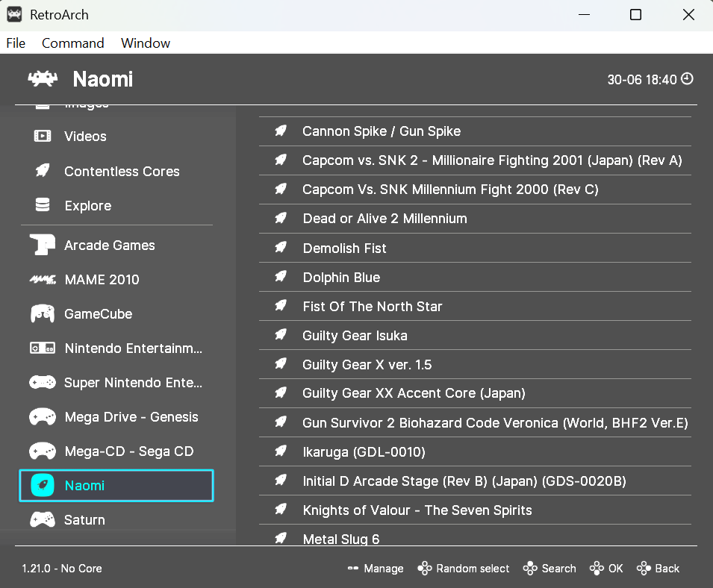Select the Saturn controller icon
This screenshot has height=588, width=713.
(x=43, y=519)
